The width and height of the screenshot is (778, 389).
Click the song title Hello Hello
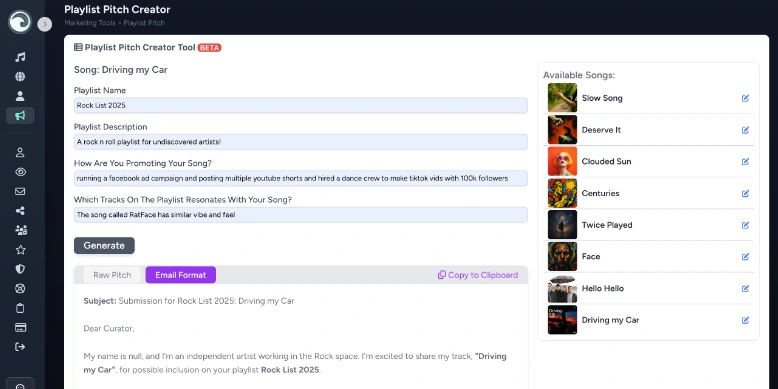[x=603, y=288]
